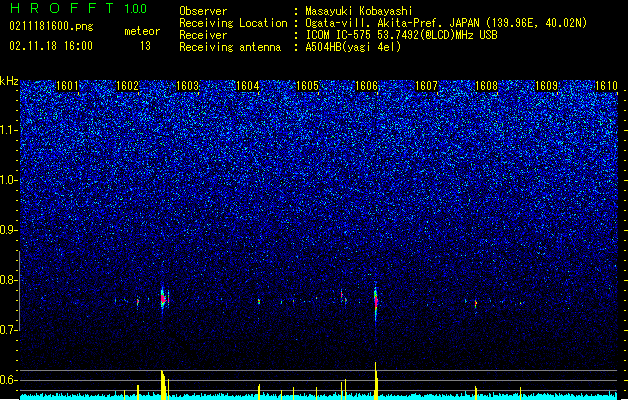This screenshot has height=400, width=629.
Task: Click the 0.7 frequency axis label
Action: [9, 330]
